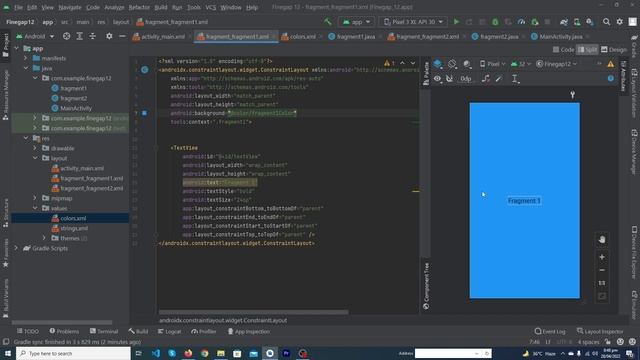This screenshot has height=360, width=640.
Task: Collapse the app module tree node
Action: coord(17,48)
